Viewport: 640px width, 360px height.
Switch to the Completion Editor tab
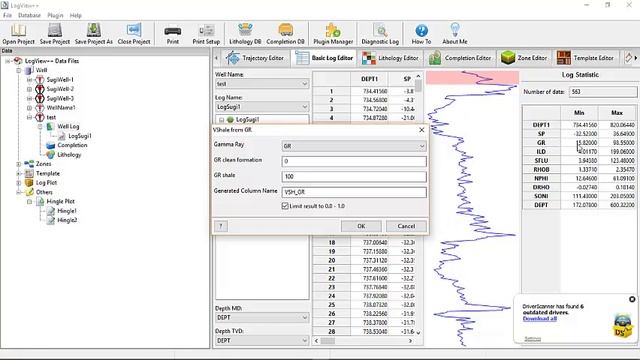click(x=460, y=58)
